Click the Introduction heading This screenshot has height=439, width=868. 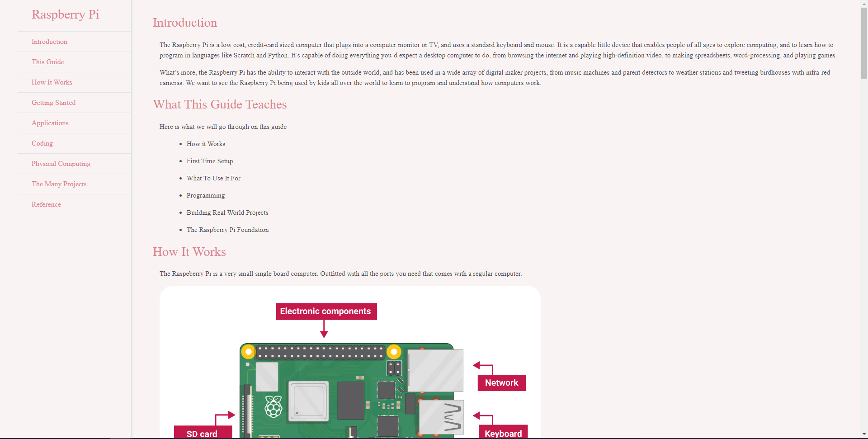[184, 23]
